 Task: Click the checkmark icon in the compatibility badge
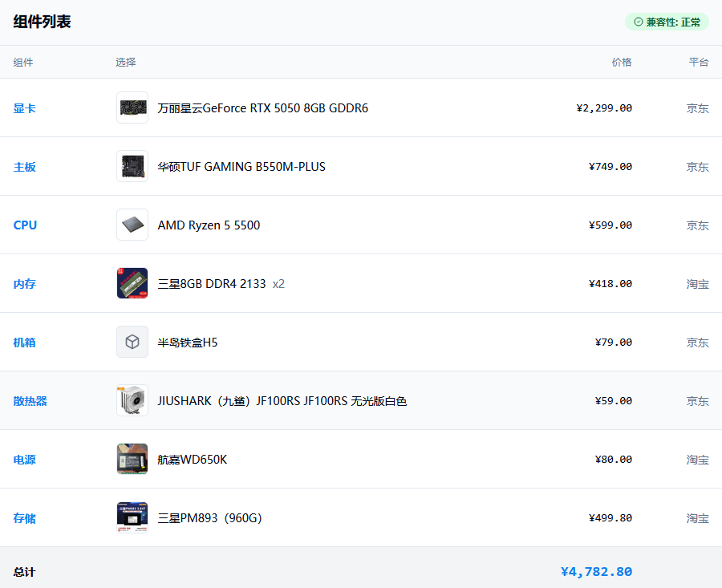[x=639, y=22]
